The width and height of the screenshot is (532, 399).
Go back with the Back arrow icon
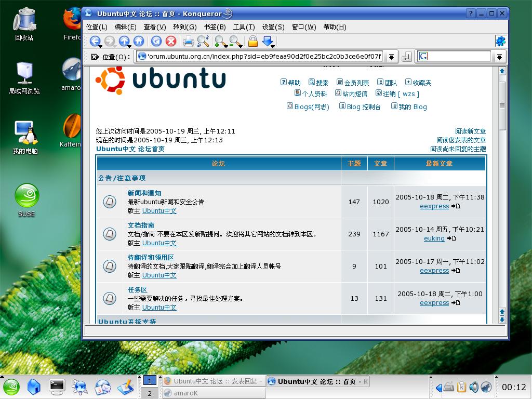tap(95, 41)
